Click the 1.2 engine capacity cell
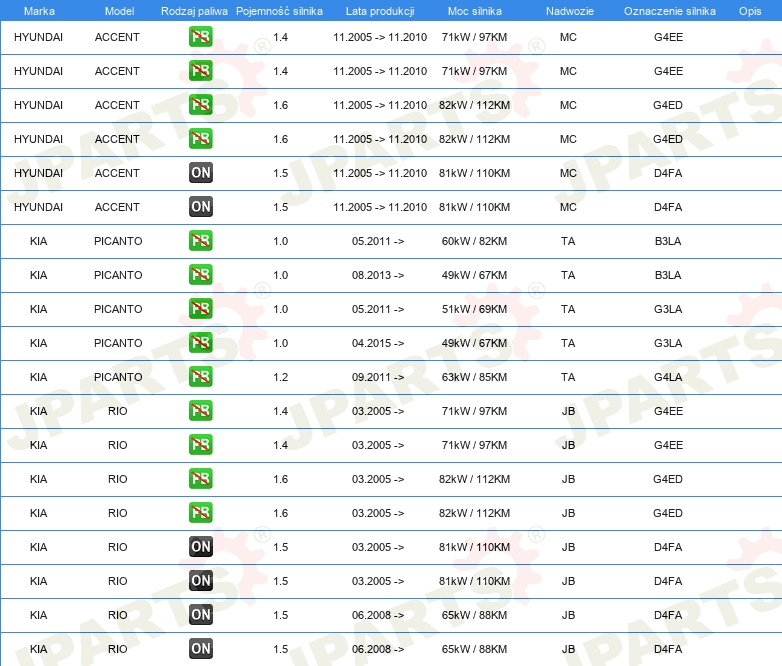The width and height of the screenshot is (782, 666). 280,377
